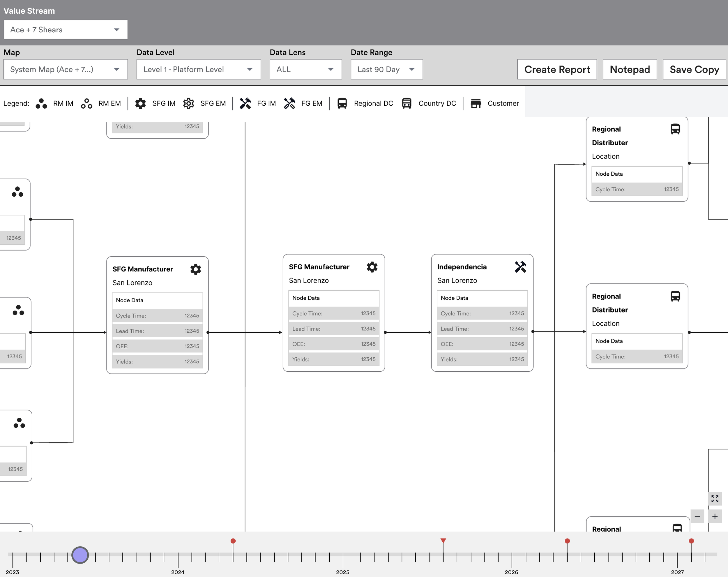
Task: Click the gear icon on left SFG Manufacturer card
Action: (x=195, y=269)
